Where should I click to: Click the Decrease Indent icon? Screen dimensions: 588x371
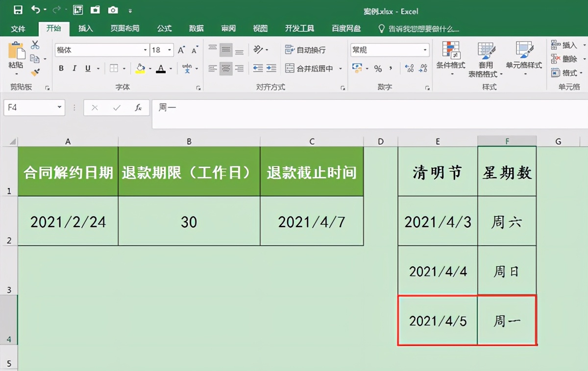pyautogui.click(x=258, y=69)
